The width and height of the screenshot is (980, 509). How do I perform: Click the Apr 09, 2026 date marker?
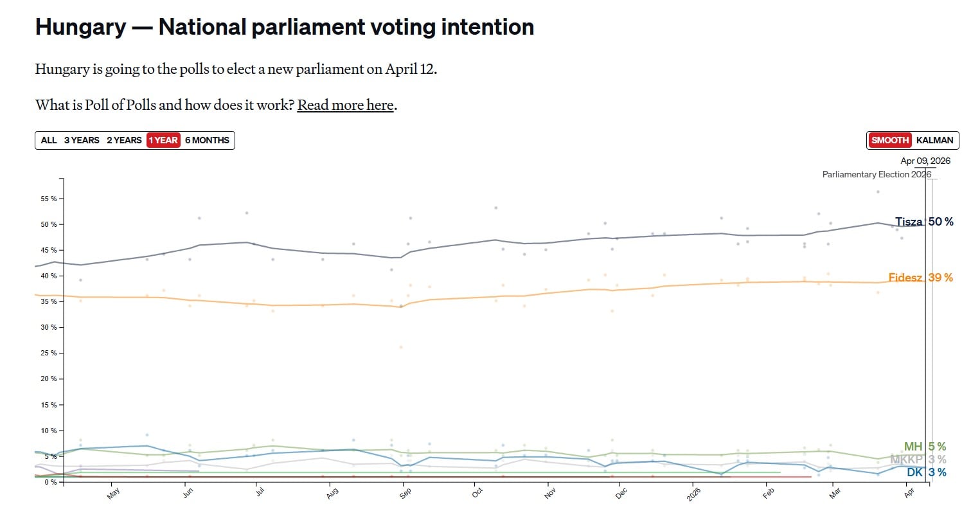coord(925,161)
